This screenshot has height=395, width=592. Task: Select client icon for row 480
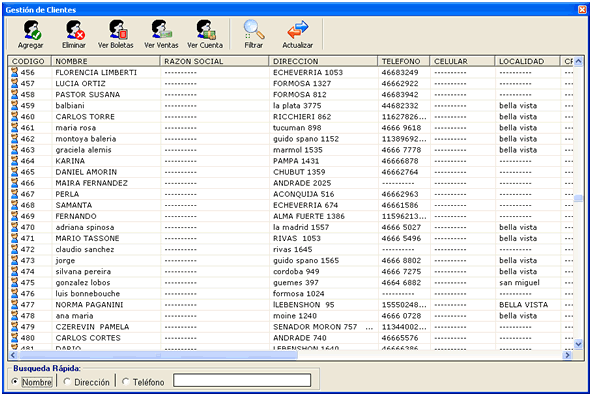pos(14,338)
